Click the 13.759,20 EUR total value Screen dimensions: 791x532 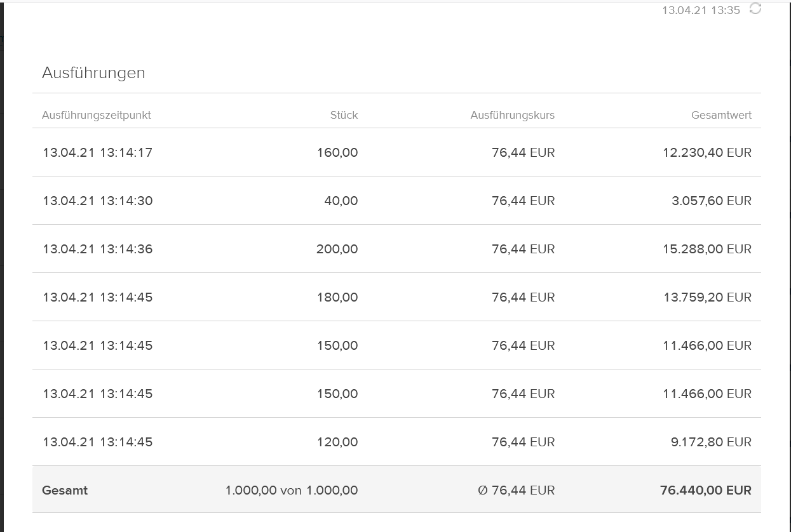point(707,297)
